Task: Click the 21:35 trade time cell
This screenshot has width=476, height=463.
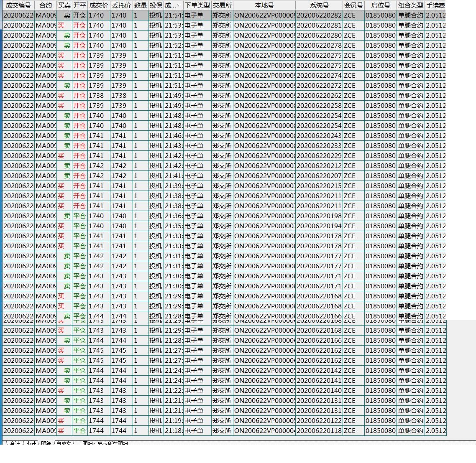Action: click(173, 226)
